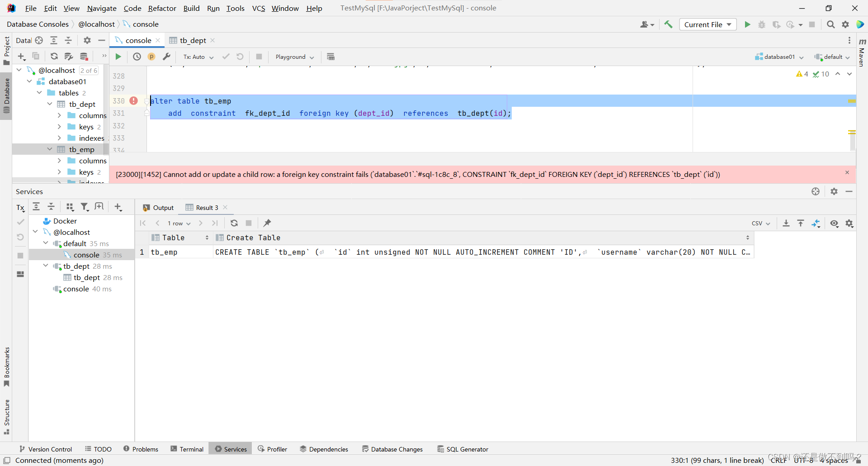Refresh the database tree
Image resolution: width=868 pixels, height=466 pixels.
pyautogui.click(x=54, y=56)
